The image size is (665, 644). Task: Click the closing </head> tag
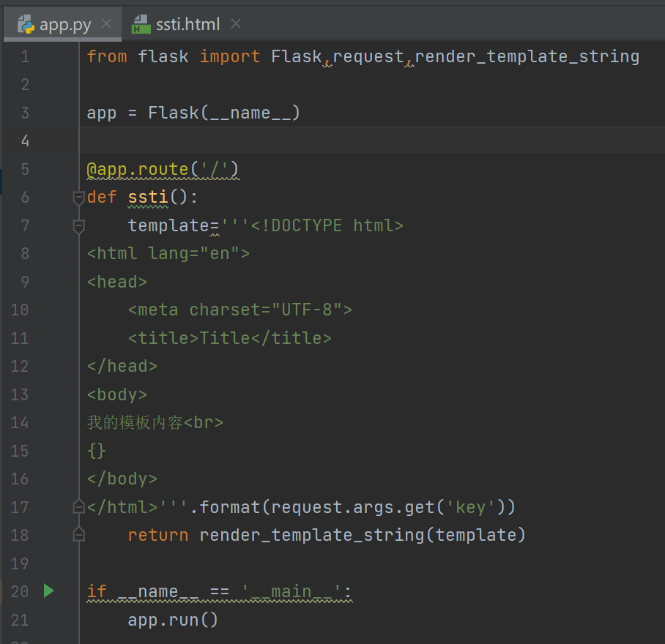122,367
